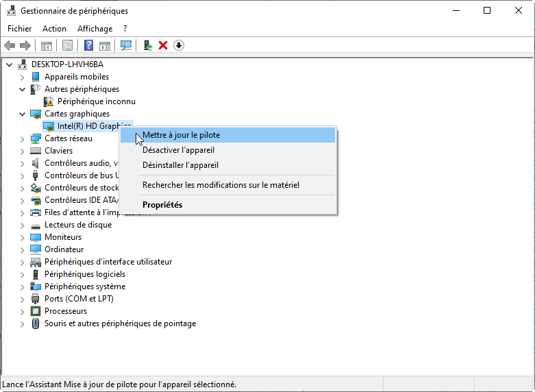This screenshot has width=535, height=392.
Task: Select the Périphériques logiciels label
Action: (x=85, y=274)
